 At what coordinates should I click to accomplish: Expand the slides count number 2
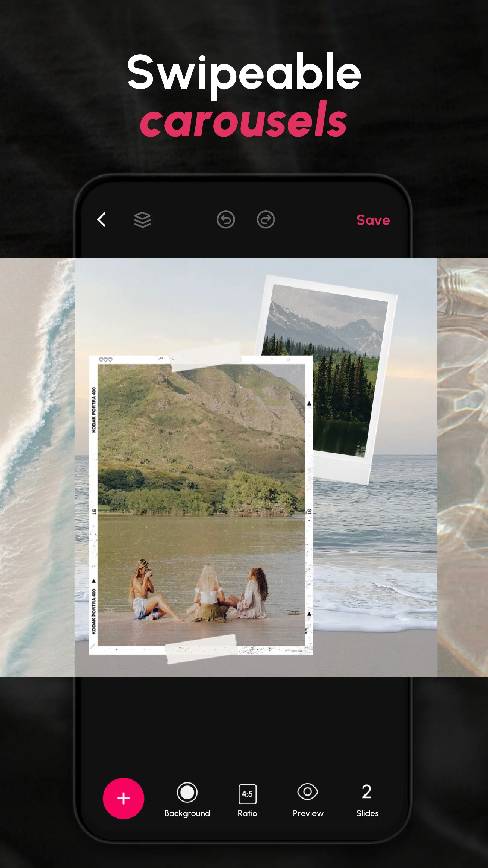click(x=367, y=791)
